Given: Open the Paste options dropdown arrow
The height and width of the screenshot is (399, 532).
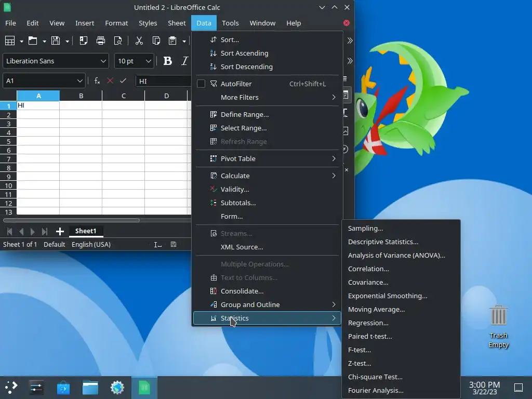Looking at the screenshot, I should [x=184, y=41].
